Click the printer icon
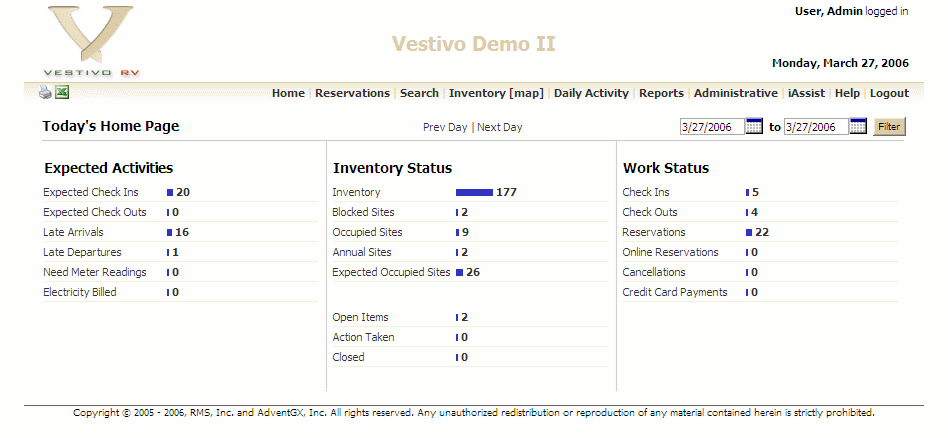 [x=45, y=93]
